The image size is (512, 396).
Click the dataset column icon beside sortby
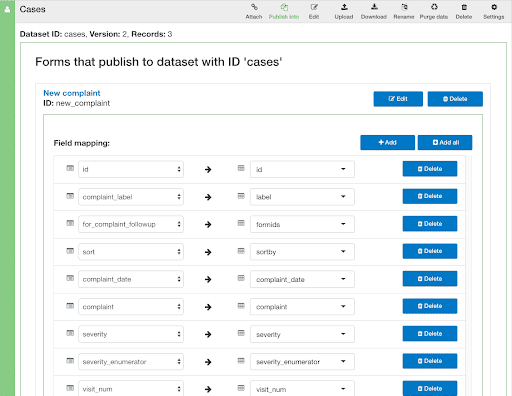[x=241, y=251]
